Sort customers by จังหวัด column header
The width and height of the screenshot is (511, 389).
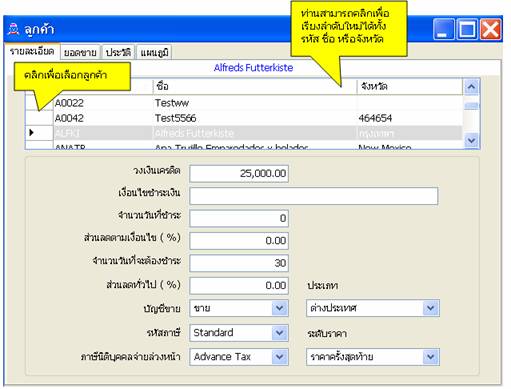410,87
